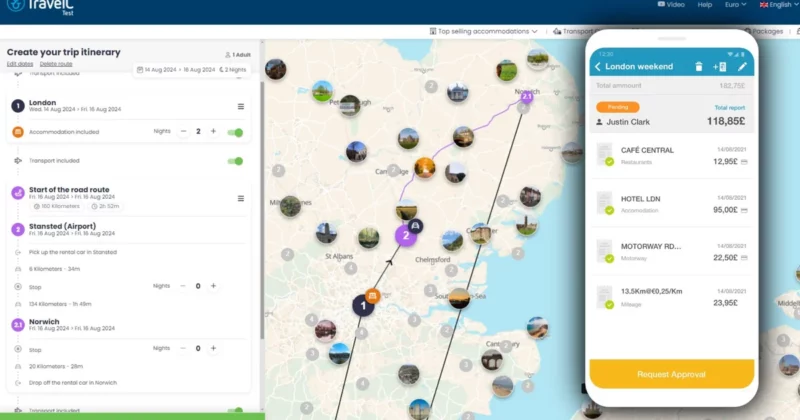Click Pick up the rental car in Stansted
This screenshot has height=420, width=800.
tap(73, 252)
